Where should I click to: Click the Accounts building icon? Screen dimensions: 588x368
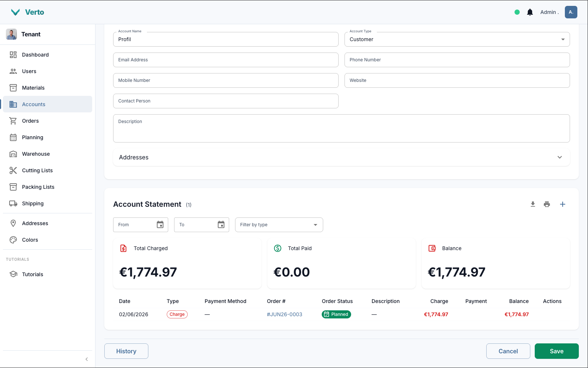pyautogui.click(x=13, y=104)
